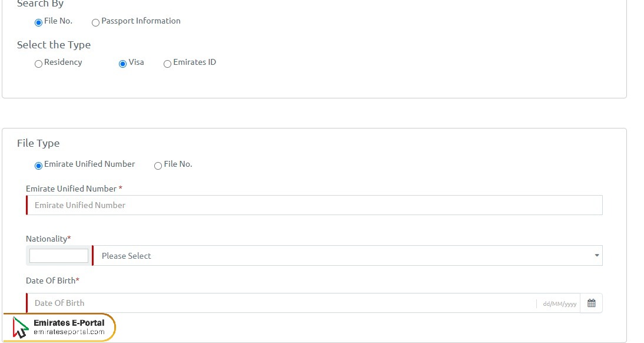Focus the Emirate Unified Number text field

pyautogui.click(x=314, y=205)
